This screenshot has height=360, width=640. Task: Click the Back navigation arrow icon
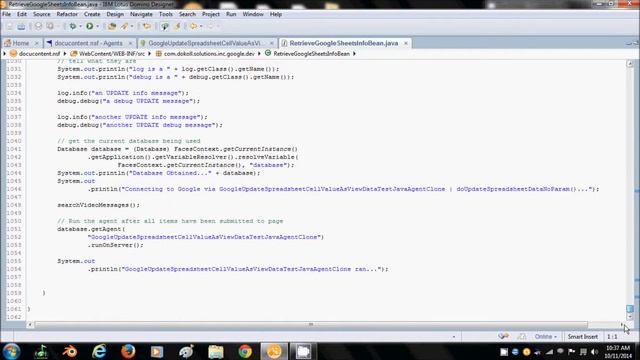pyautogui.click(x=193, y=26)
